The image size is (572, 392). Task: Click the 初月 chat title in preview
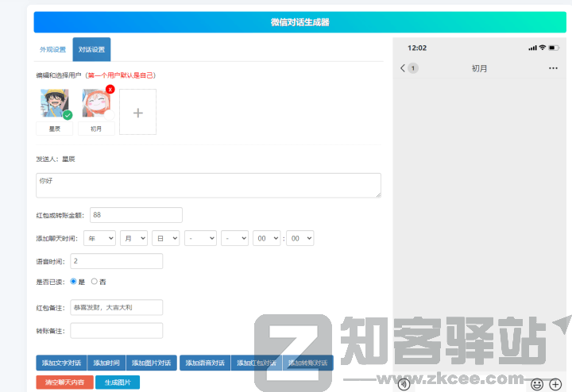(479, 68)
